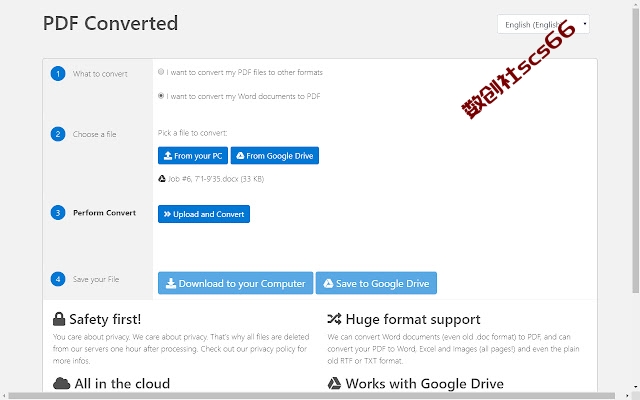
Task: Click step 4 circle for Save your File
Action: pyautogui.click(x=58, y=279)
